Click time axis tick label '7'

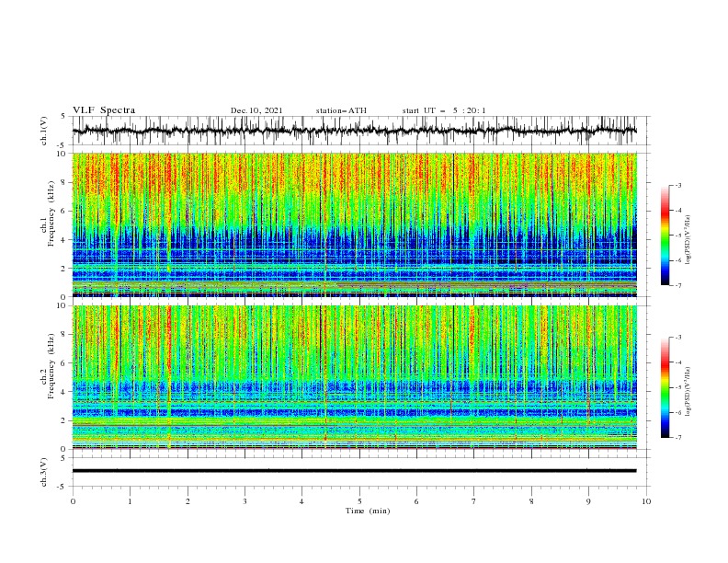point(474,501)
